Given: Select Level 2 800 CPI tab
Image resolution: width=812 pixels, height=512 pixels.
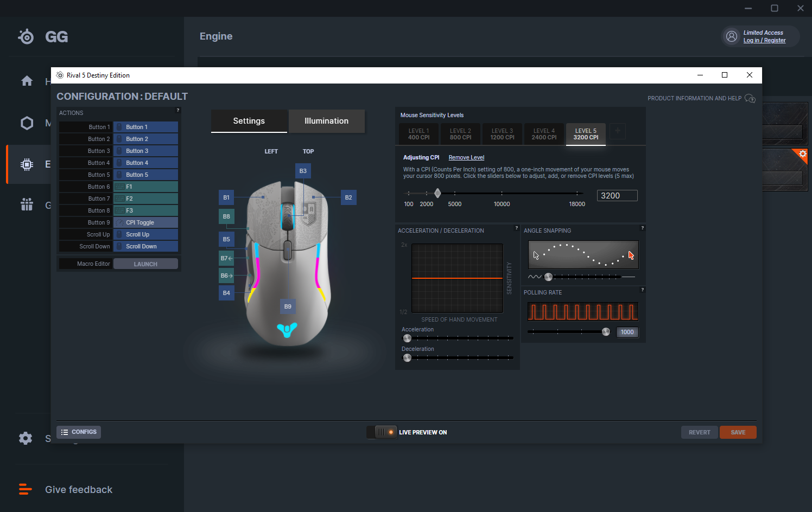Looking at the screenshot, I should (x=460, y=134).
